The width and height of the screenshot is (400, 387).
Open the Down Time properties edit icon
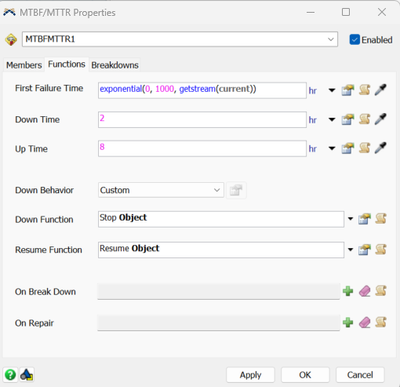tap(347, 119)
